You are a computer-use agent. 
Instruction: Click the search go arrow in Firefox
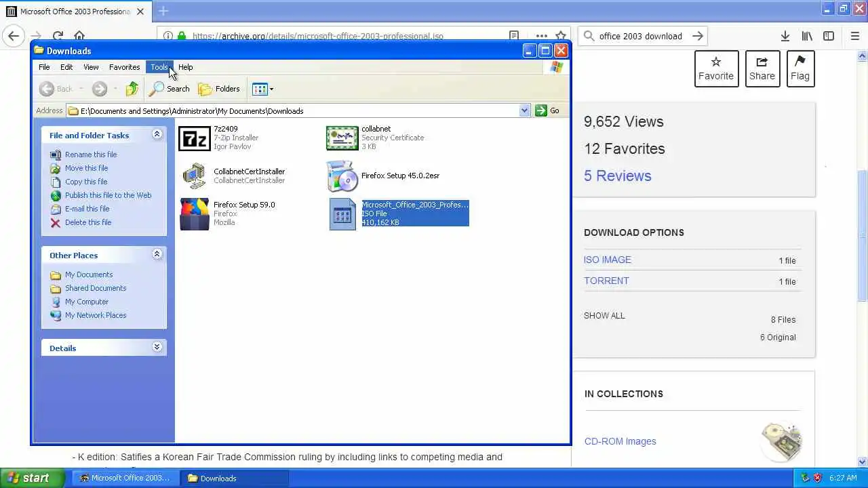(x=697, y=36)
